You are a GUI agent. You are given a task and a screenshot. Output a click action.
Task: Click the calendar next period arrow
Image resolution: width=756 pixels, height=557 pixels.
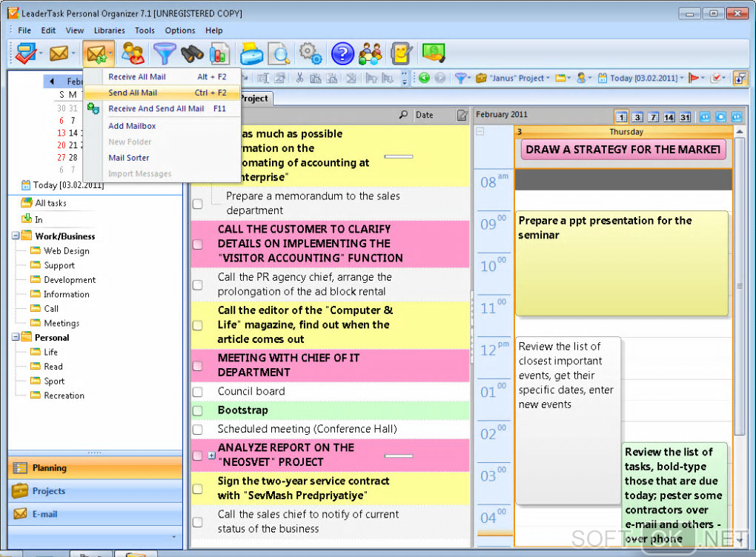(737, 116)
